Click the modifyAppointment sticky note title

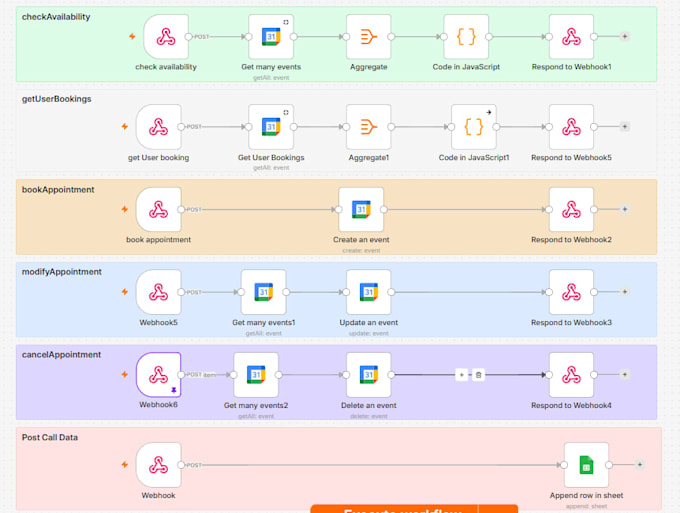click(62, 272)
